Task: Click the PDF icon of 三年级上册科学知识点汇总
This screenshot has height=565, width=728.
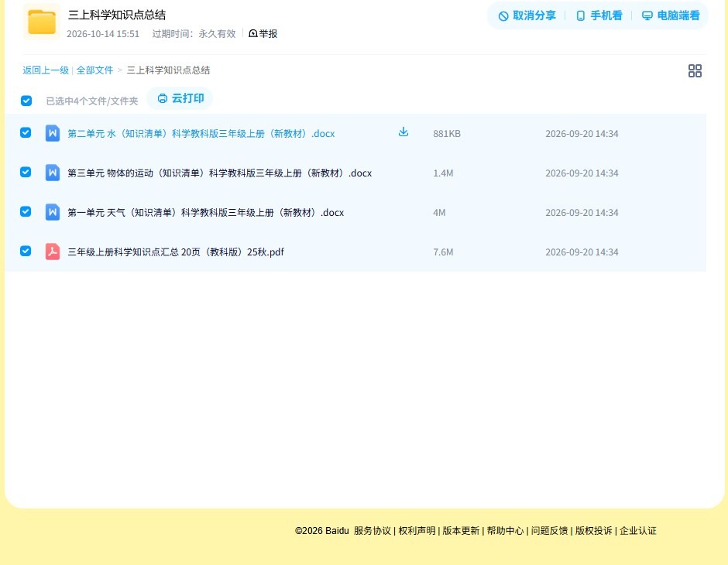Action: tap(53, 252)
